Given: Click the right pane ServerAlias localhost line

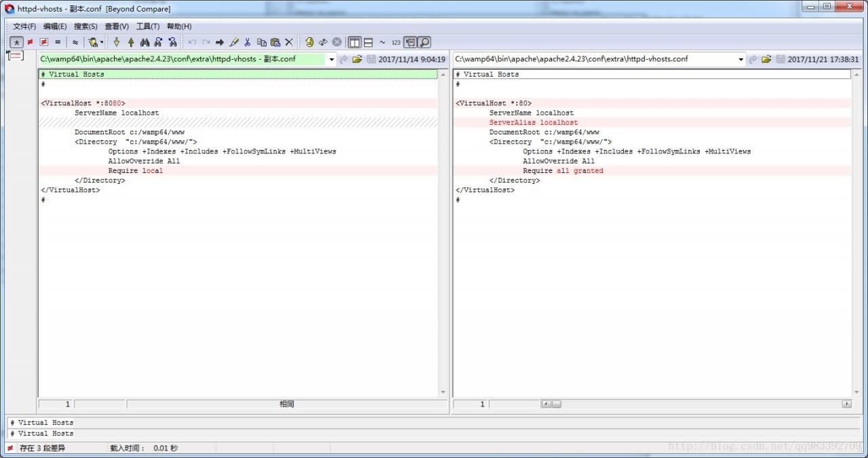Looking at the screenshot, I should (x=534, y=123).
